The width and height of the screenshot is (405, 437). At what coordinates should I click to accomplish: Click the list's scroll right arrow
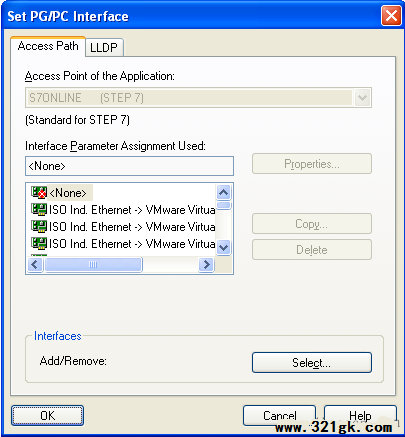tap(206, 265)
